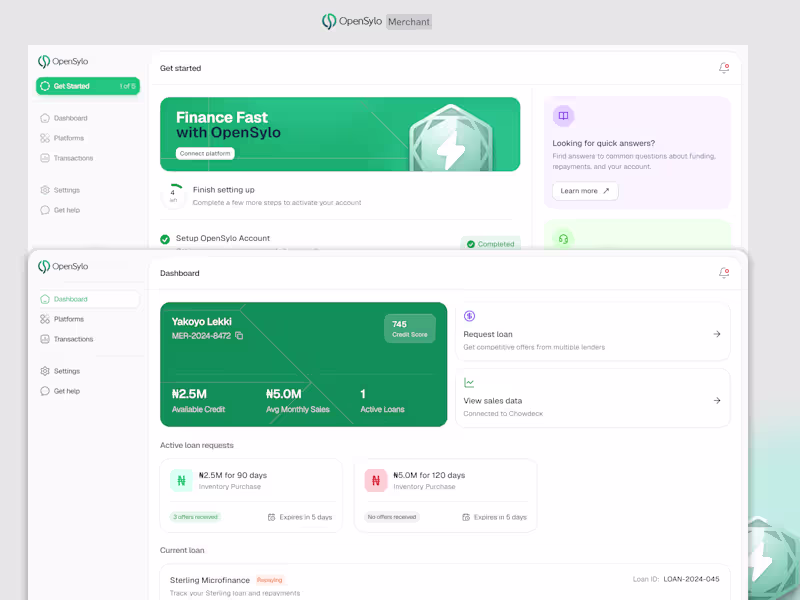Click the Sterling Microfinance loan title
This screenshot has height=600, width=800.
pos(210,580)
